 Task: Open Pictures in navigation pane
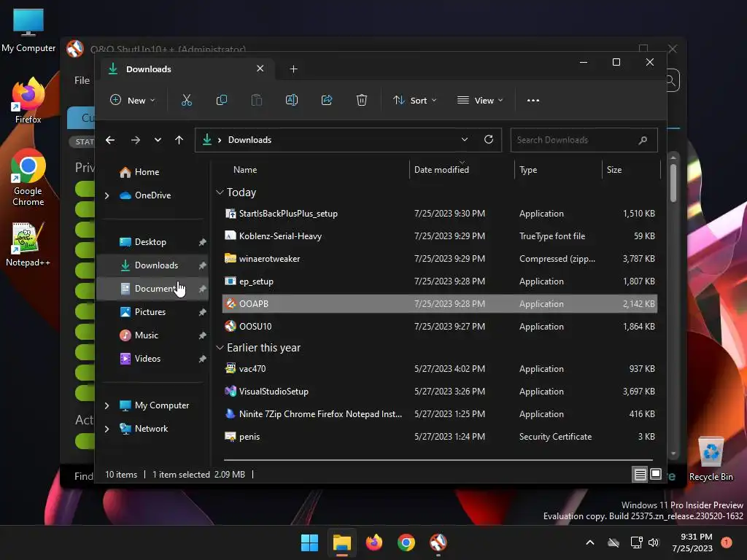tap(152, 312)
